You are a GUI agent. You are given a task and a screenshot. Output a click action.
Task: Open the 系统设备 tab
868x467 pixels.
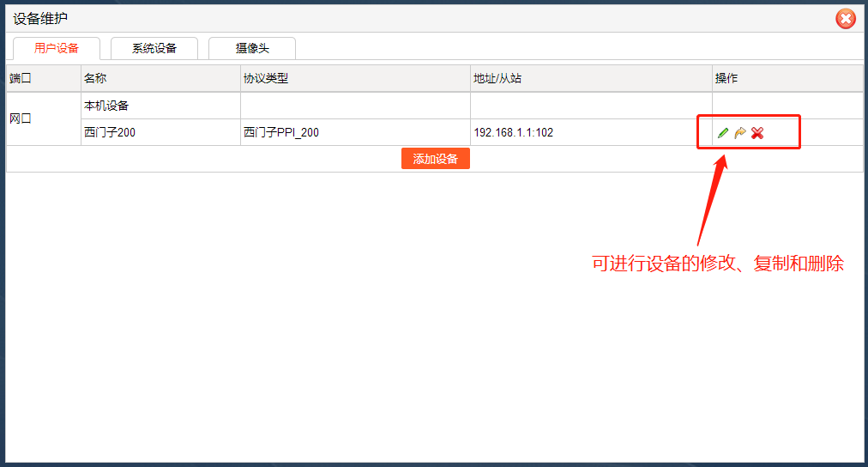[x=154, y=49]
